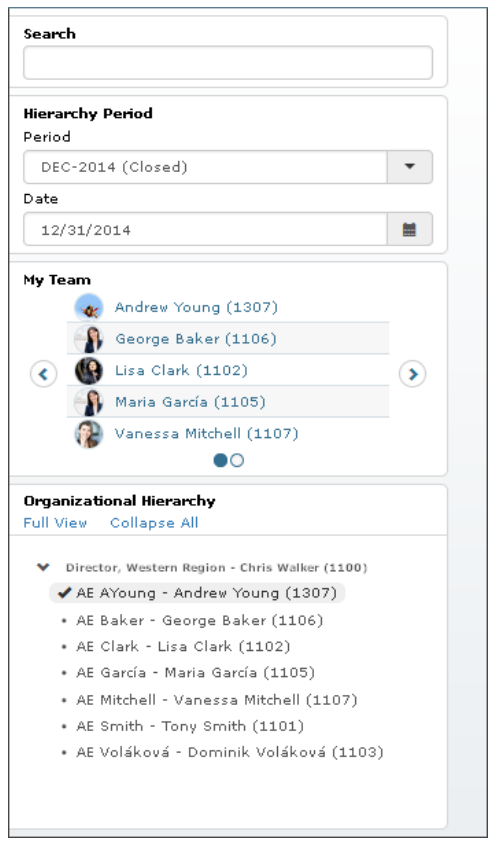Click Andrew Young's avatar picture
The width and height of the screenshot is (496, 844).
pos(88,307)
